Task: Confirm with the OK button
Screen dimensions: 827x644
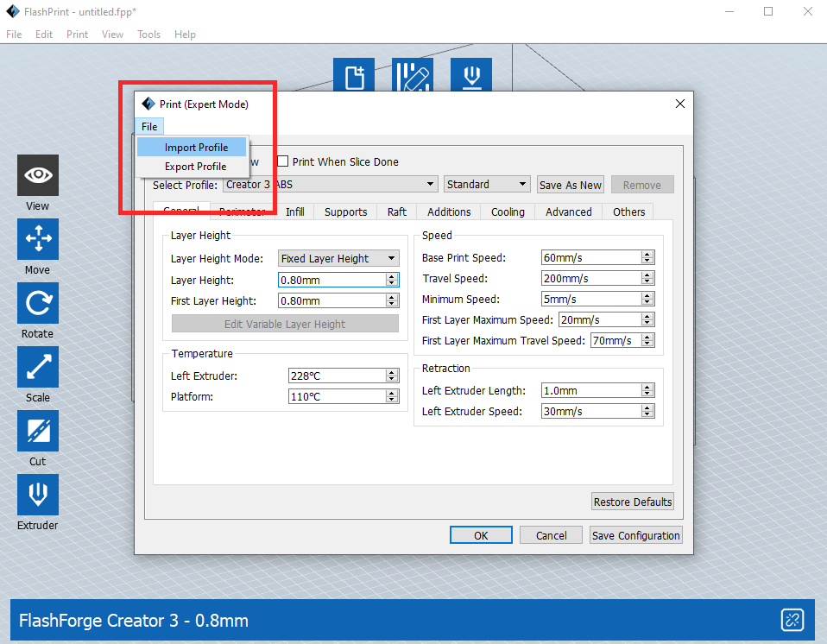Action: 481,535
